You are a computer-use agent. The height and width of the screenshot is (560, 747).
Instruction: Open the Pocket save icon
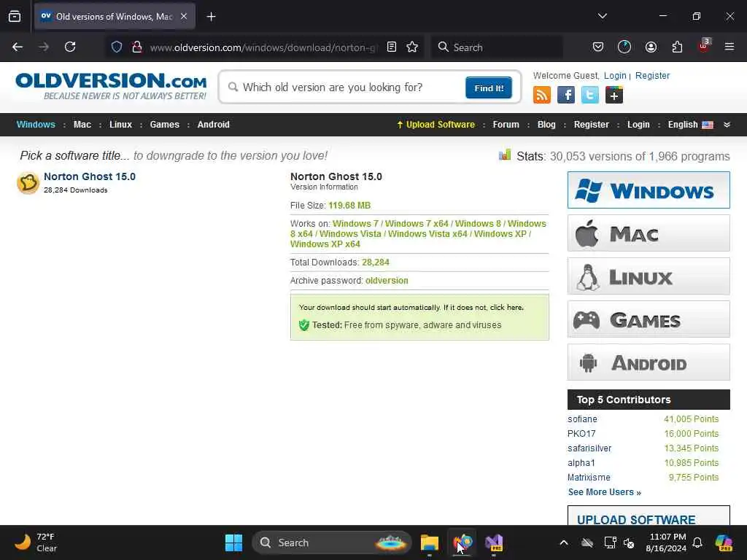[598, 47]
